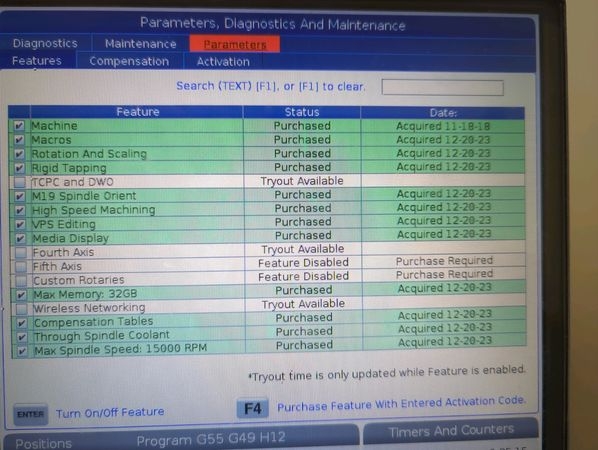
Task: Toggle the Rigid Tapping checkbox
Action: (x=19, y=168)
